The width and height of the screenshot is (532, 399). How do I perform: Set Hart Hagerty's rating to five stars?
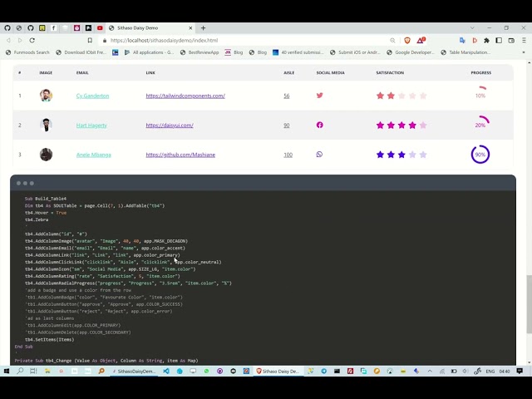coord(423,126)
